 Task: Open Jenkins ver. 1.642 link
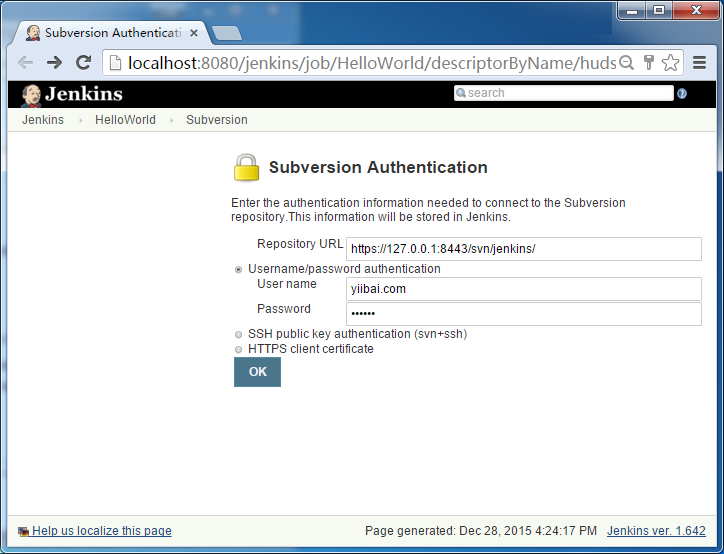656,531
